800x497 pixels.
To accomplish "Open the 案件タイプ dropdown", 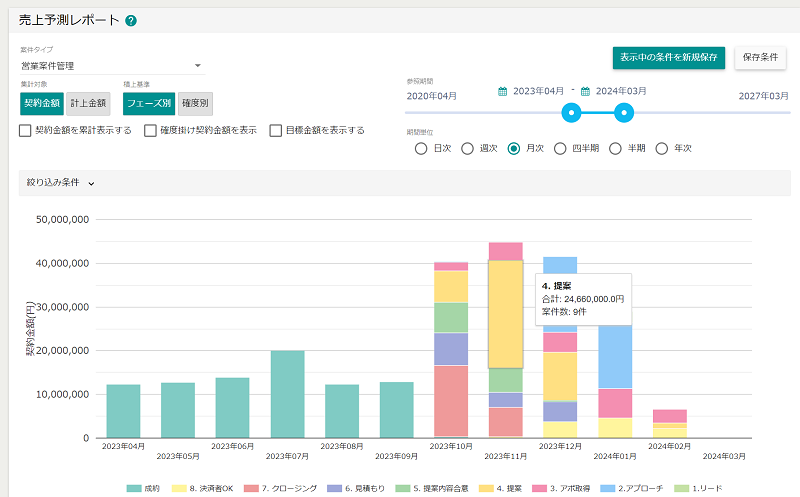I will tap(112, 66).
